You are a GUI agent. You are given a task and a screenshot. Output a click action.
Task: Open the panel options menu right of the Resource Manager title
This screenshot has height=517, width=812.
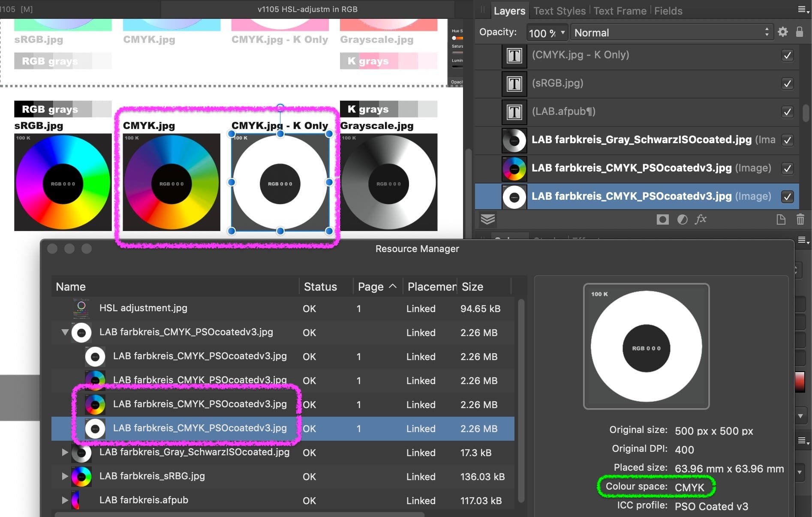(803, 240)
